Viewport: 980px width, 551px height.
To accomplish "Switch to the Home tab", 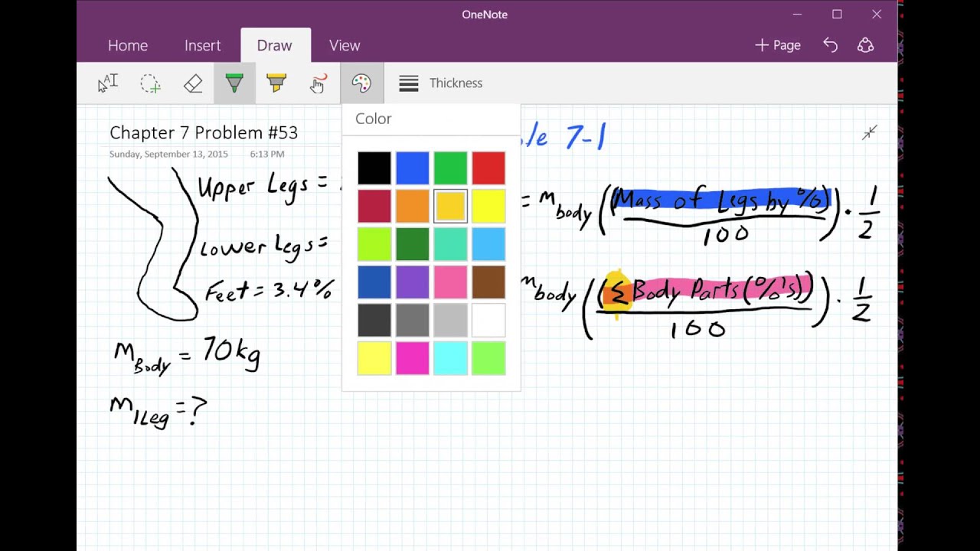I will point(128,45).
